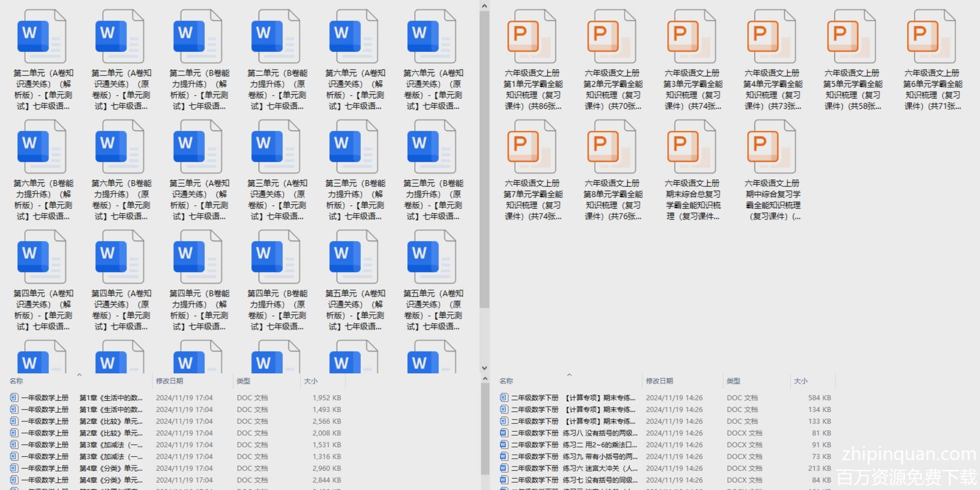Click the 名称 column header in the 二年级数学 list

point(506,381)
